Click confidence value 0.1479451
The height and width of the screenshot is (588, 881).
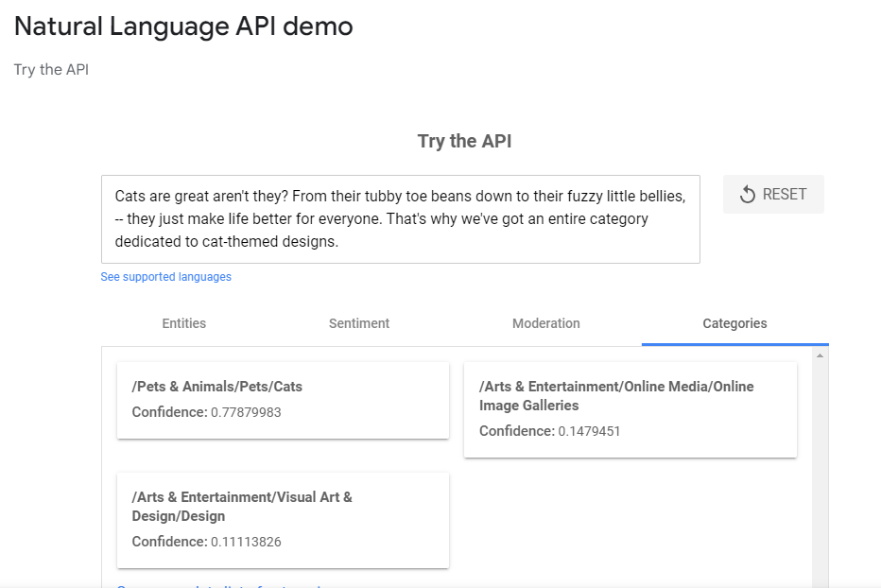click(x=589, y=431)
